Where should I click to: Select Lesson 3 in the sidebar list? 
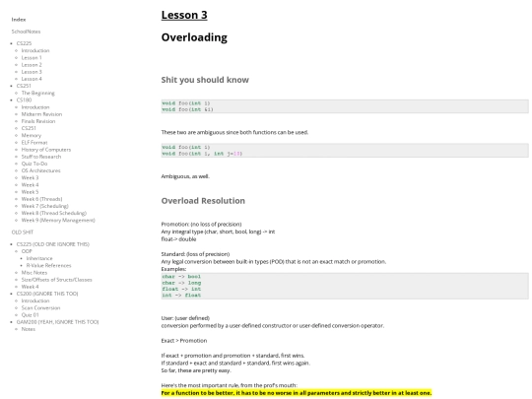(x=32, y=72)
